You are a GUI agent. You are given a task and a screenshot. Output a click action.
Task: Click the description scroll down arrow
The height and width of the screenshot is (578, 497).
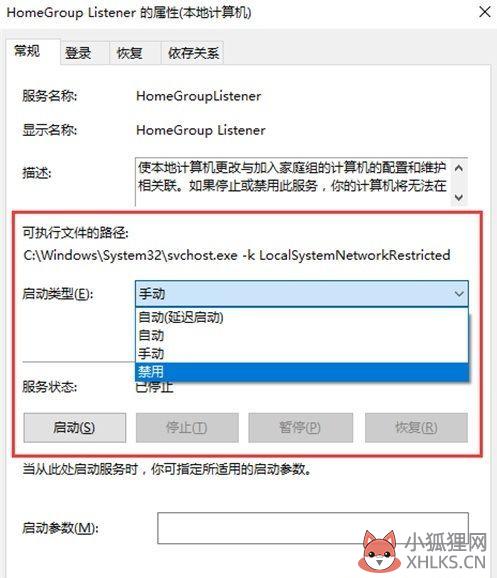pyautogui.click(x=459, y=198)
